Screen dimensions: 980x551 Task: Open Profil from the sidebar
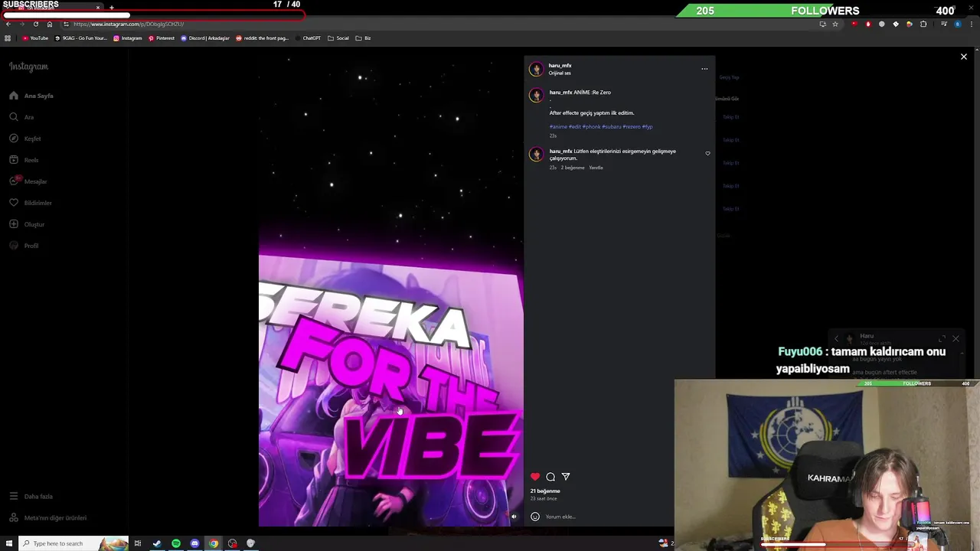point(24,246)
